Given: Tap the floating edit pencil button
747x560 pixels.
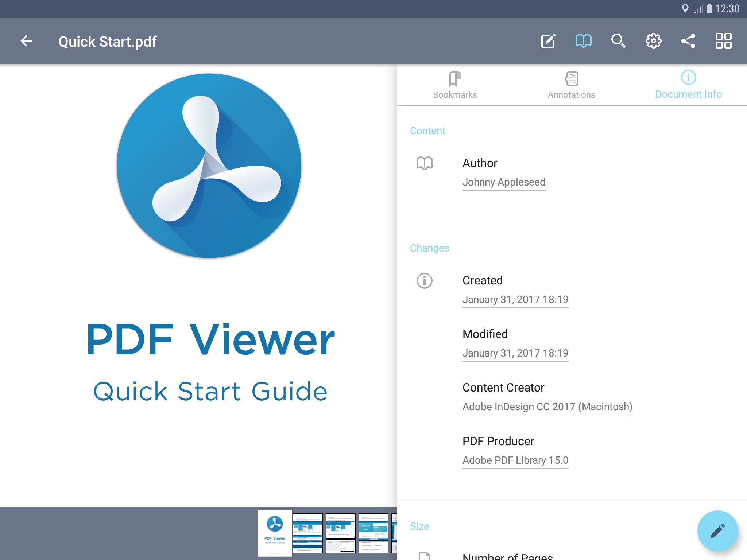Looking at the screenshot, I should click(717, 531).
